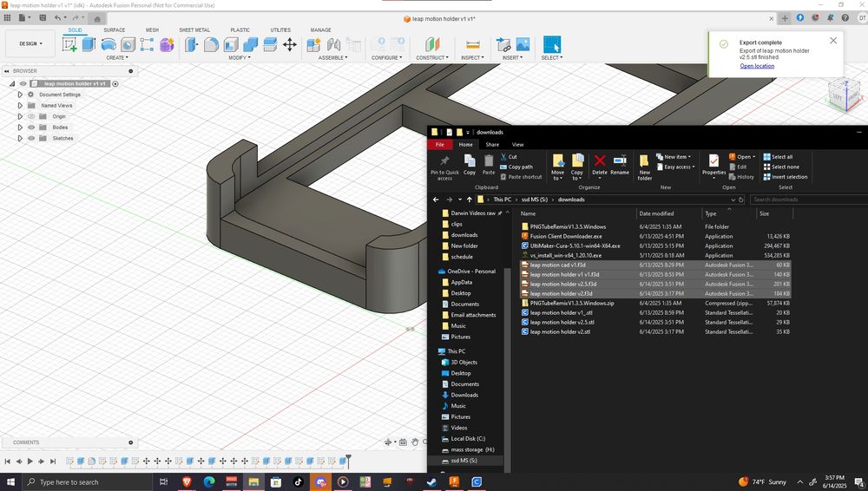Select the Fillet tool in Modify
Screen dimensions: 868x491
pyautogui.click(x=211, y=44)
